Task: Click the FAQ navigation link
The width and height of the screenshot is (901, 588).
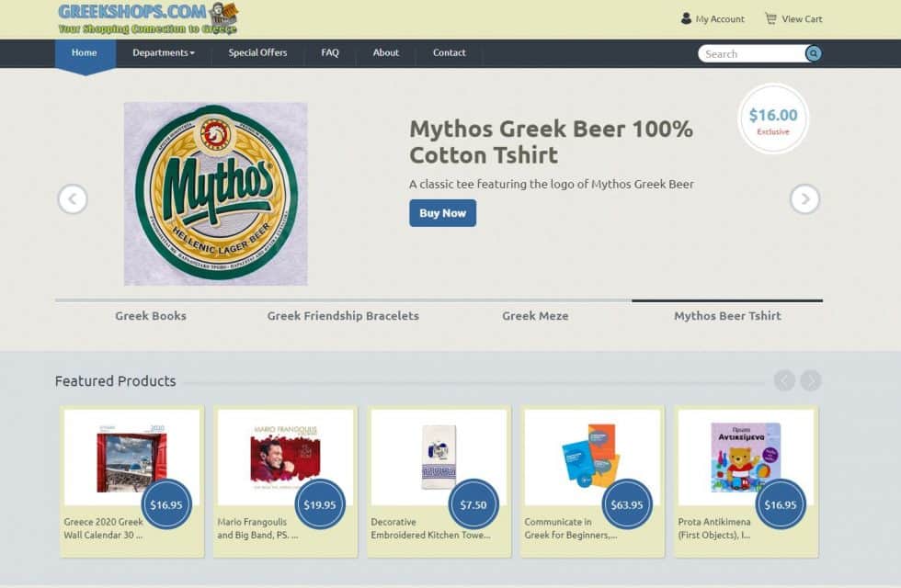Action: (x=329, y=53)
